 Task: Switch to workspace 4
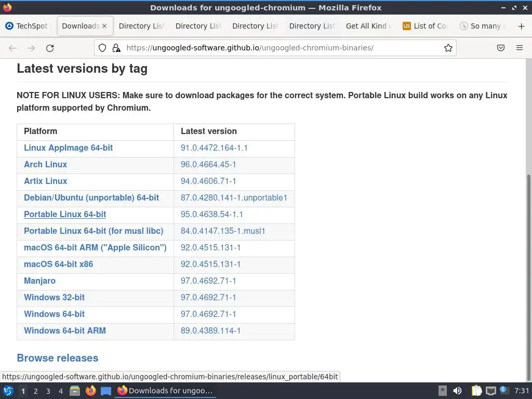61,391
